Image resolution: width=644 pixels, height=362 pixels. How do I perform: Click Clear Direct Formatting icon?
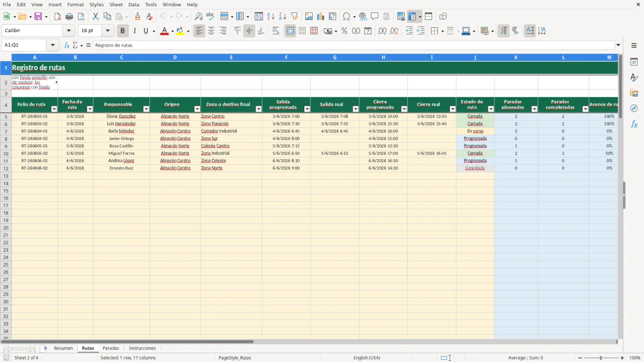[149, 17]
